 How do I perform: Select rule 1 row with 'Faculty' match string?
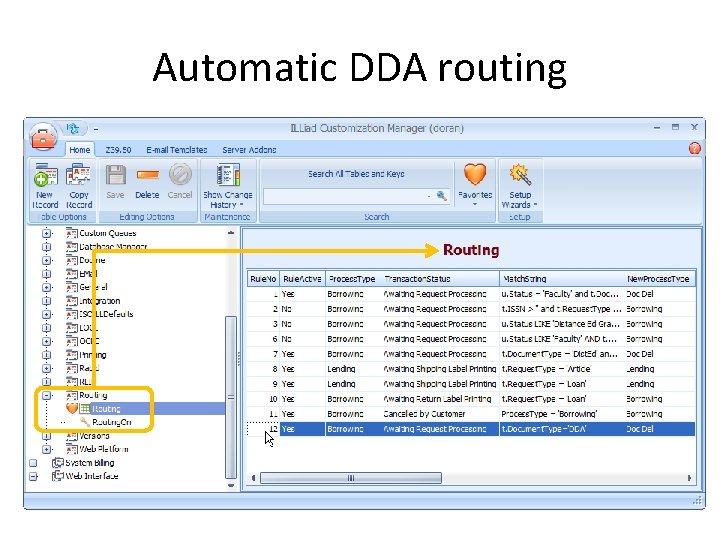(x=471, y=294)
